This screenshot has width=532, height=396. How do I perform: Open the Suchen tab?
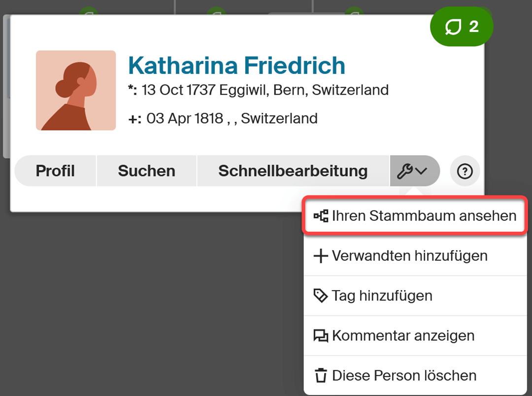[146, 170]
